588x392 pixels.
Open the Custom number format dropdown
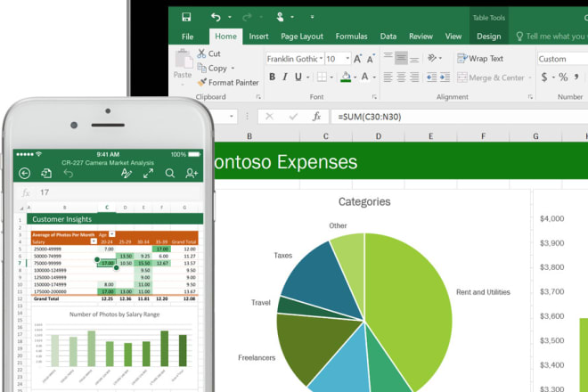coord(560,59)
